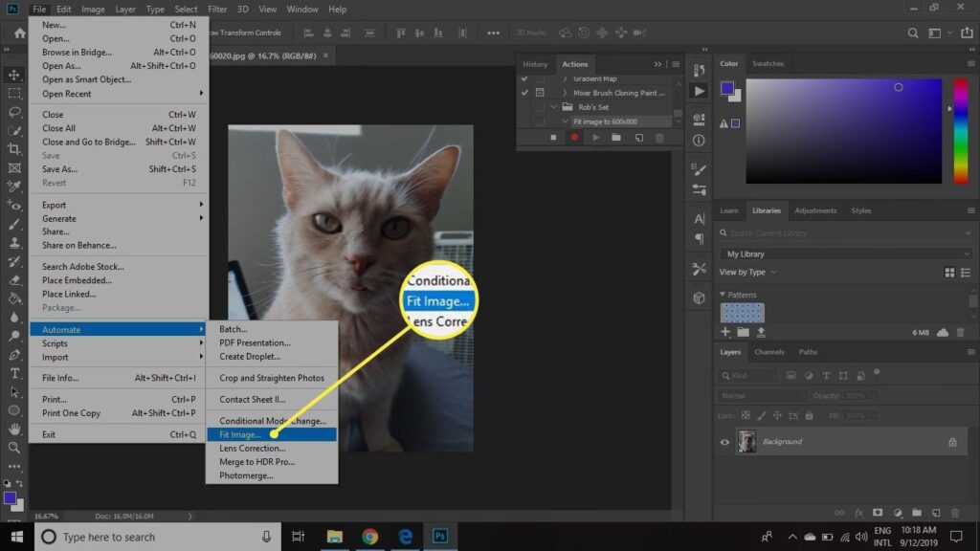Click Save As in the File menu
The height and width of the screenshot is (551, 980).
(57, 169)
